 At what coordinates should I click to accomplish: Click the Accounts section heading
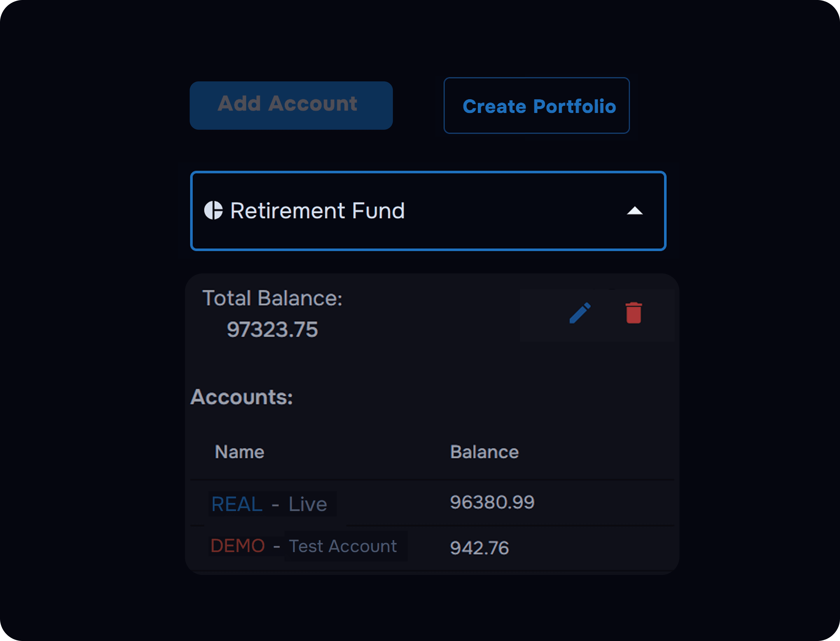click(x=241, y=397)
